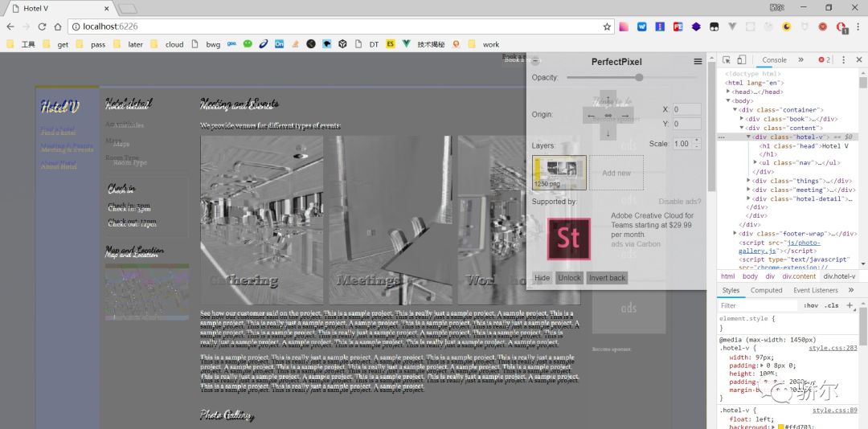Toggle the DevTools device toolbar
This screenshot has width=868, height=429.
[x=742, y=59]
